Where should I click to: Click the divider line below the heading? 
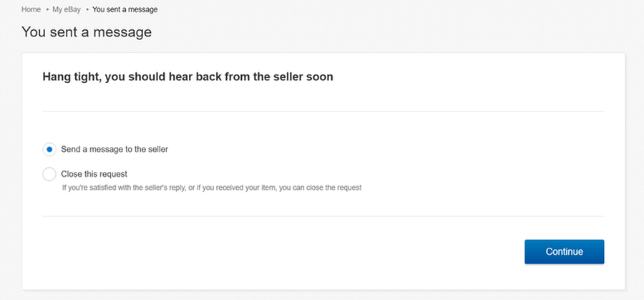coord(323,112)
